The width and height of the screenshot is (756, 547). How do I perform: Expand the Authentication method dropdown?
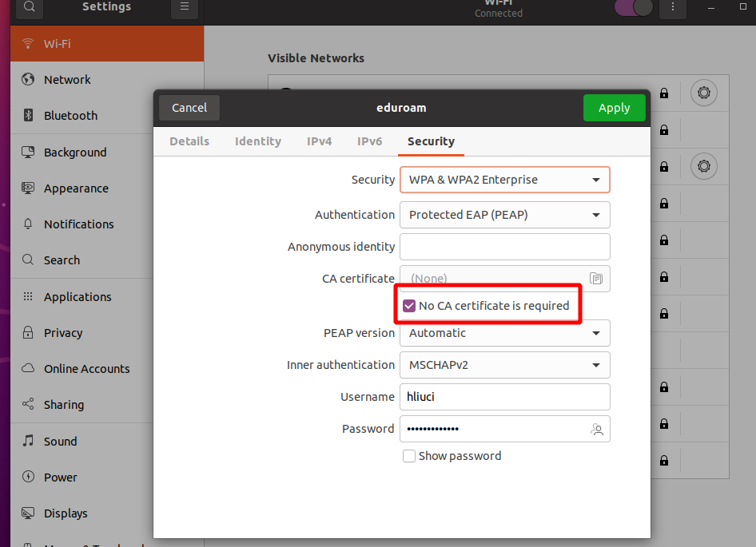pyautogui.click(x=505, y=215)
